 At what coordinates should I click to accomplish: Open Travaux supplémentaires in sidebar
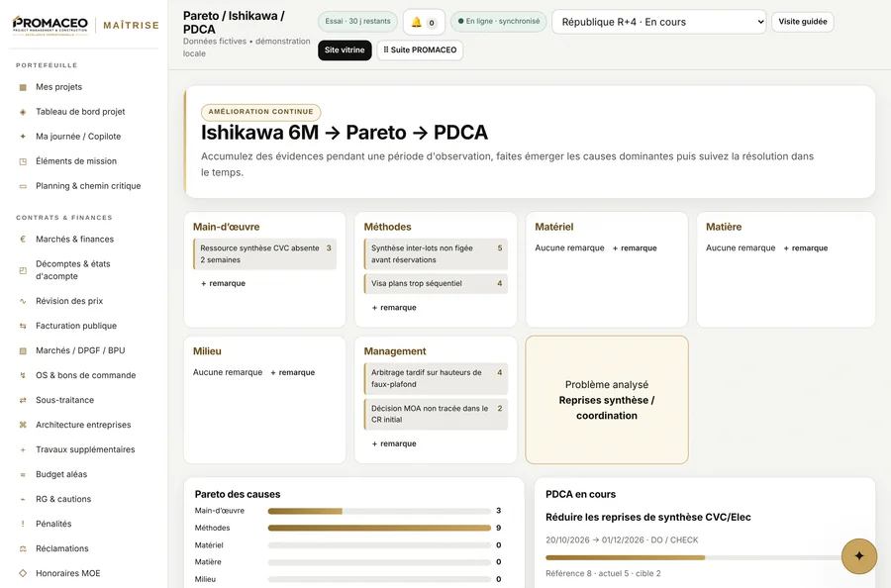(85, 449)
